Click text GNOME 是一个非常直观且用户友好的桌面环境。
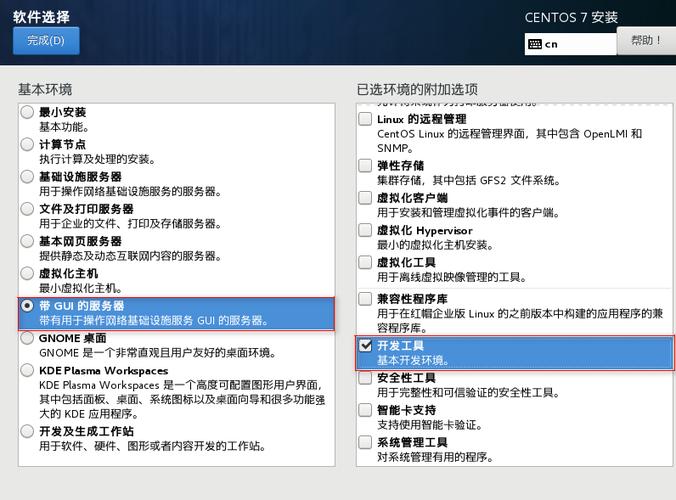The image size is (676, 500). point(158,353)
